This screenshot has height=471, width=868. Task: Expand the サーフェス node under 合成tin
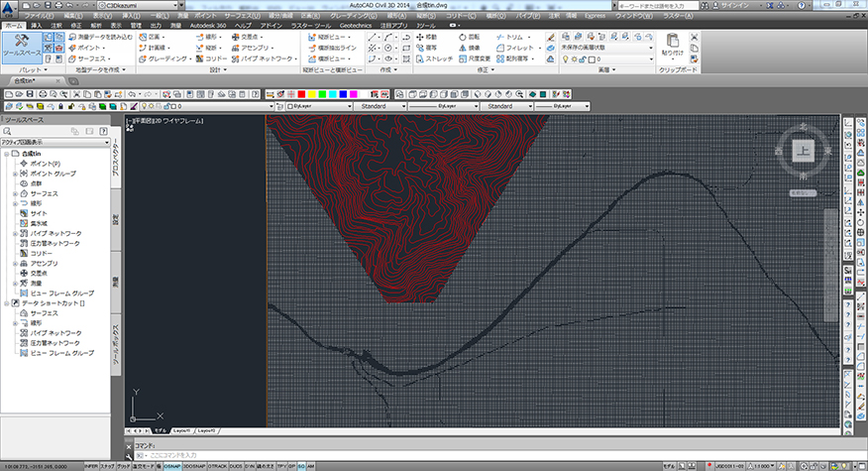click(16, 194)
